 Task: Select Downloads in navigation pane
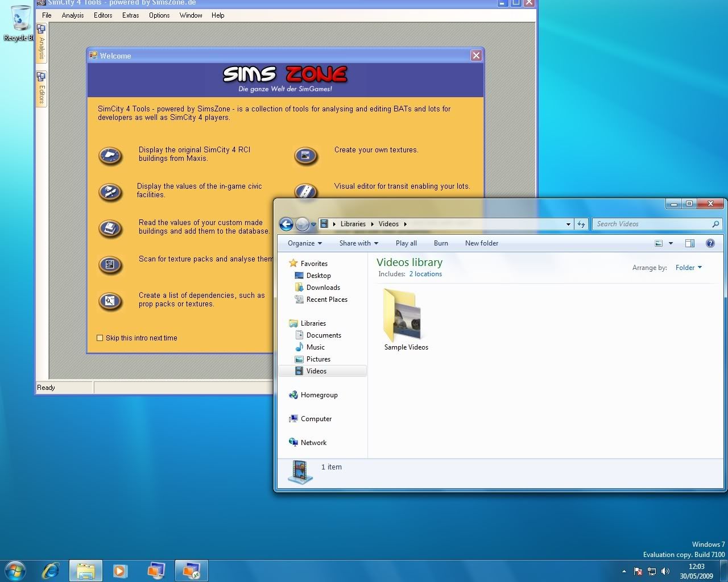tap(323, 288)
